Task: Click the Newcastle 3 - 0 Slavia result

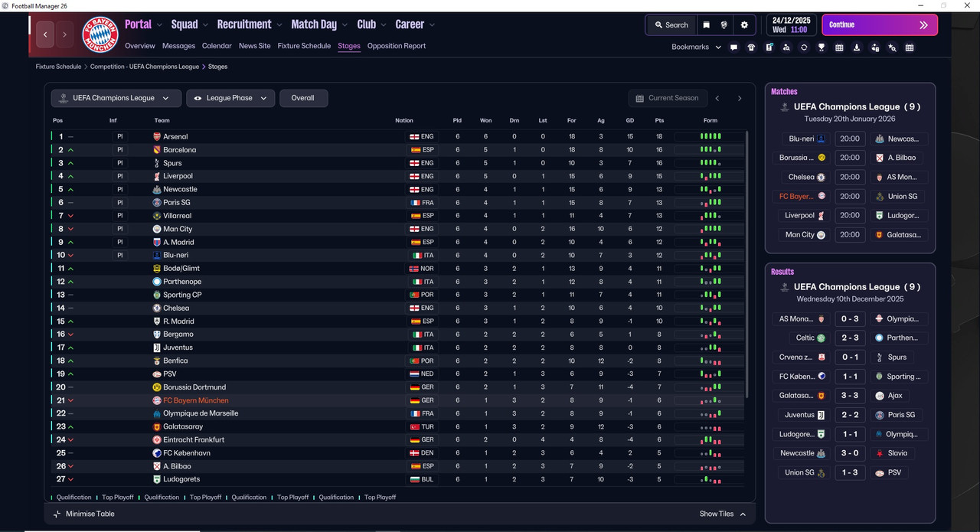Action: (x=850, y=453)
